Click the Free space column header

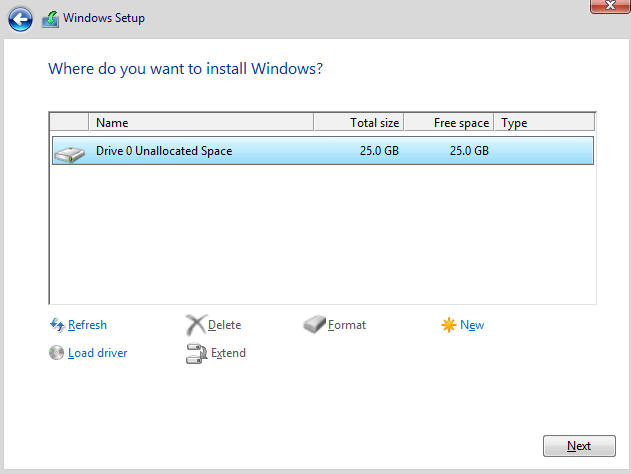coord(449,123)
